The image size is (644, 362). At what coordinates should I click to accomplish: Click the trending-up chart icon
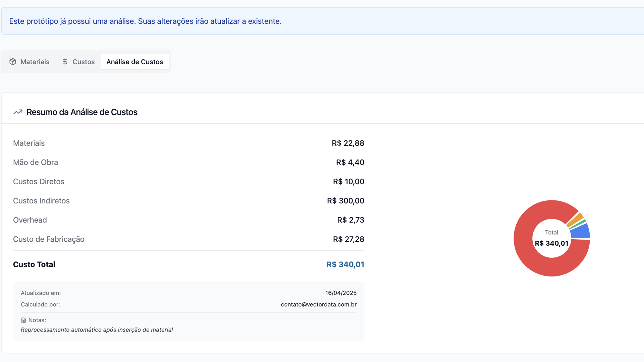(18, 112)
